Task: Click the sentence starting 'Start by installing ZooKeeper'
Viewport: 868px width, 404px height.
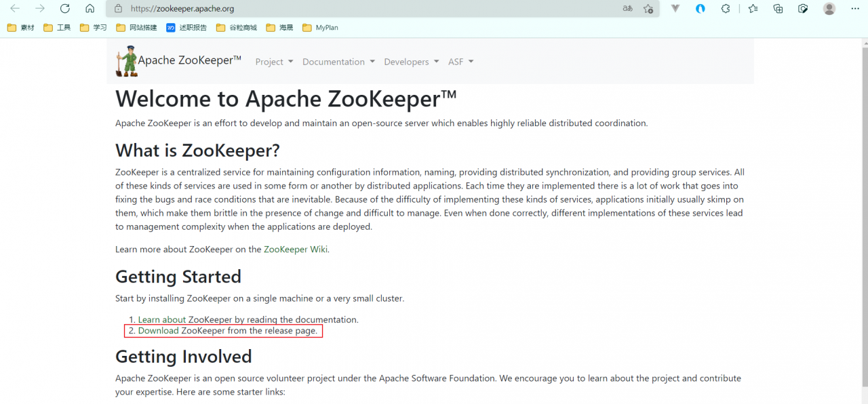Action: pos(260,298)
